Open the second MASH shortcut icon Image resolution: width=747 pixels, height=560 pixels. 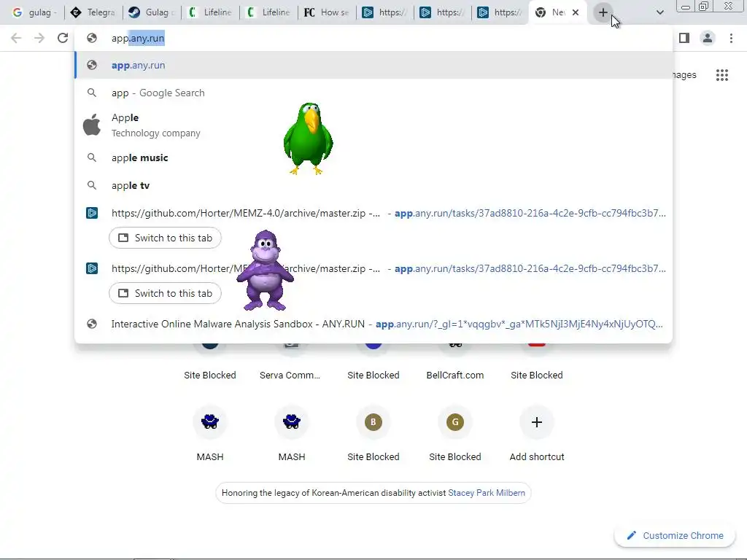pos(292,422)
